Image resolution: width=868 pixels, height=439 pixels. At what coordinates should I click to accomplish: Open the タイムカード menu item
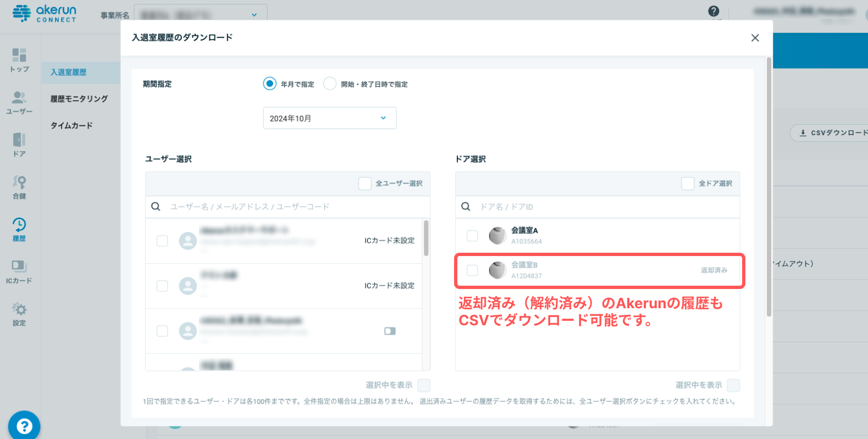point(71,125)
